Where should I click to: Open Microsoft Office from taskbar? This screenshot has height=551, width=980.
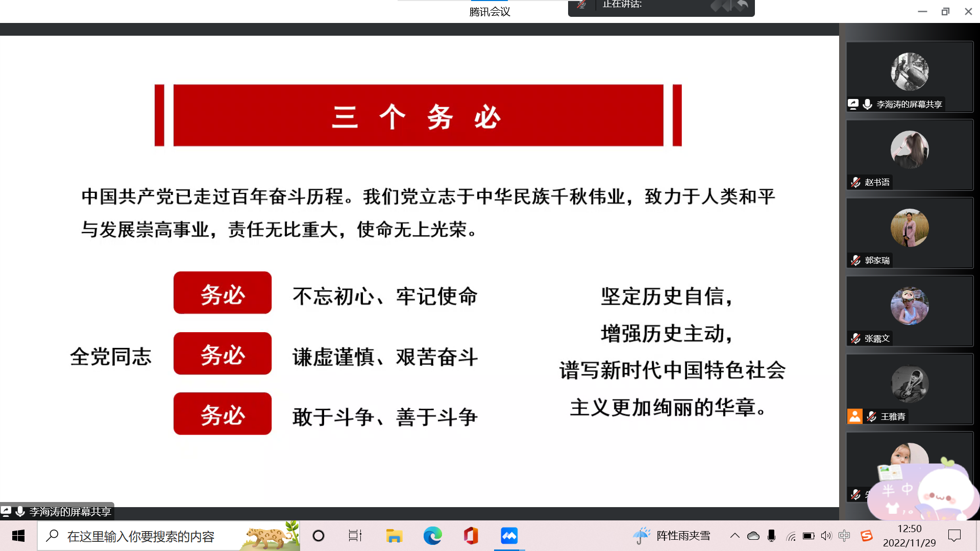click(x=471, y=536)
